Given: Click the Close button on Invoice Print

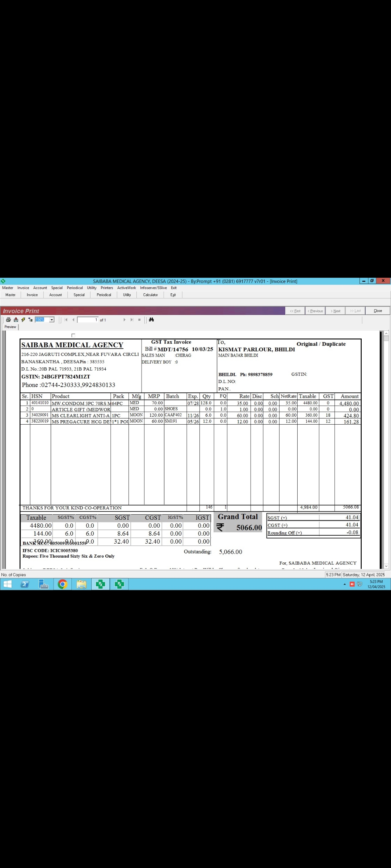Looking at the screenshot, I should tap(378, 311).
